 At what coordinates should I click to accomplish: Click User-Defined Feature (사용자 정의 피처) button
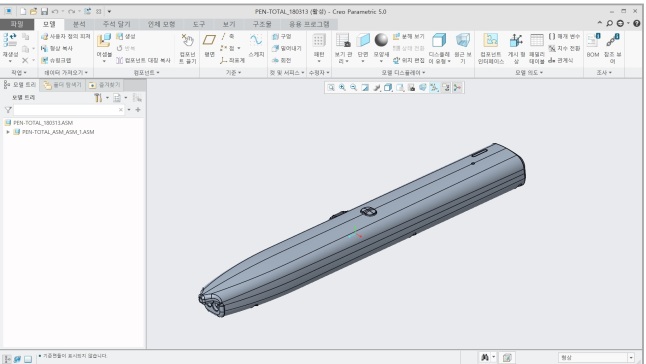66,37
